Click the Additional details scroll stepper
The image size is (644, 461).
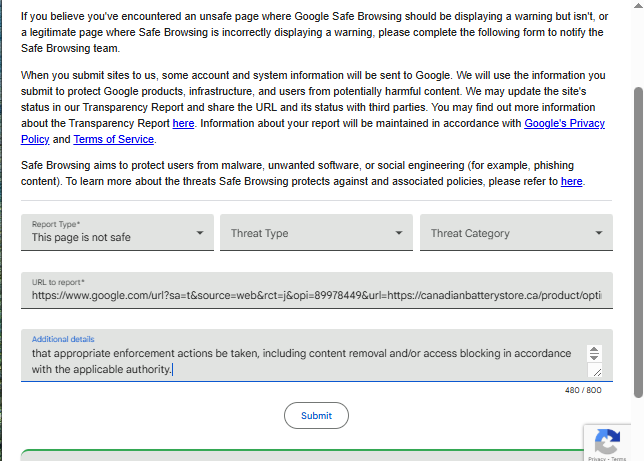(x=594, y=353)
